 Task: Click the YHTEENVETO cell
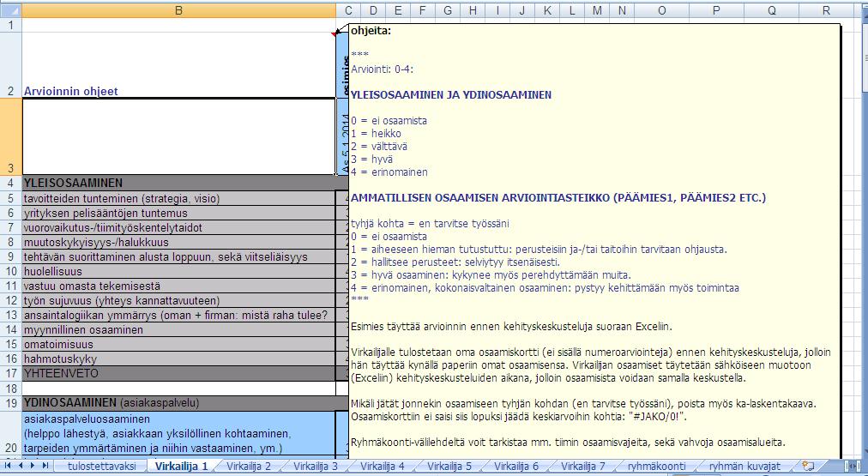178,374
